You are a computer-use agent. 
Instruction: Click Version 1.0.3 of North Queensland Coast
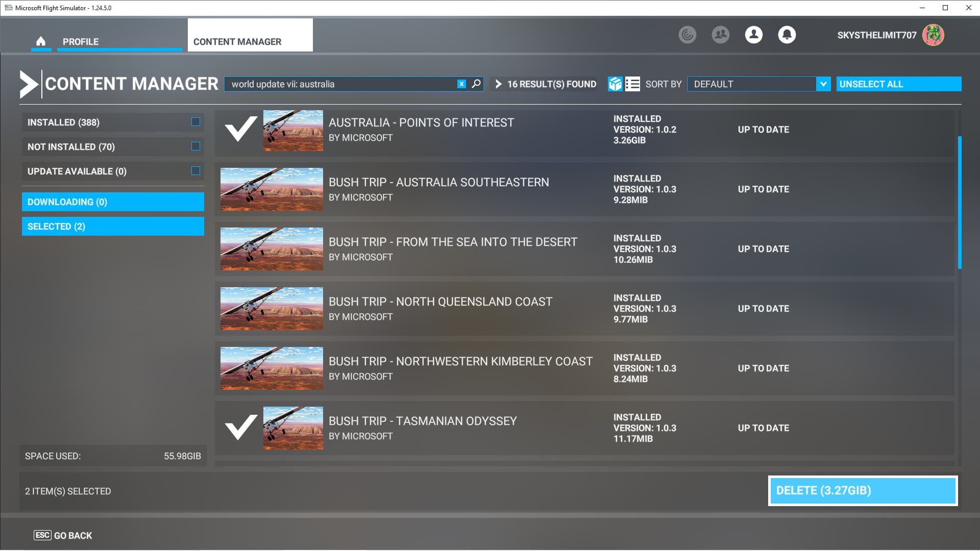645,309
